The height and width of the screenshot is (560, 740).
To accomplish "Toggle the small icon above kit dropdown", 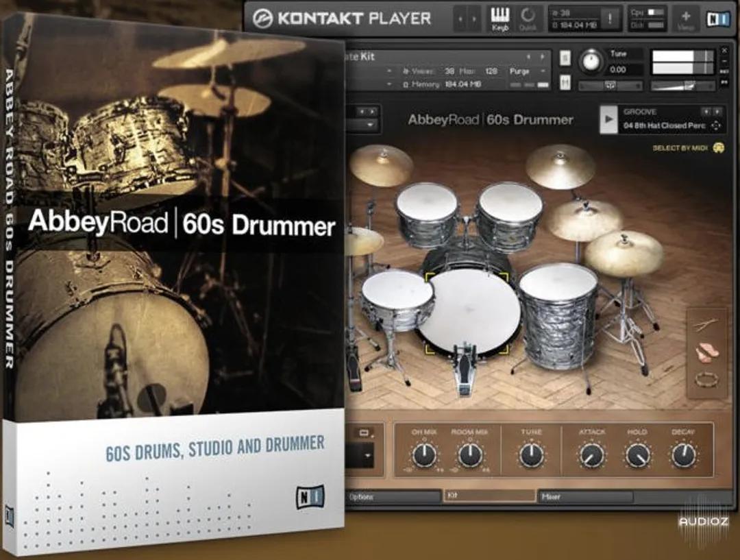I will tap(365, 433).
